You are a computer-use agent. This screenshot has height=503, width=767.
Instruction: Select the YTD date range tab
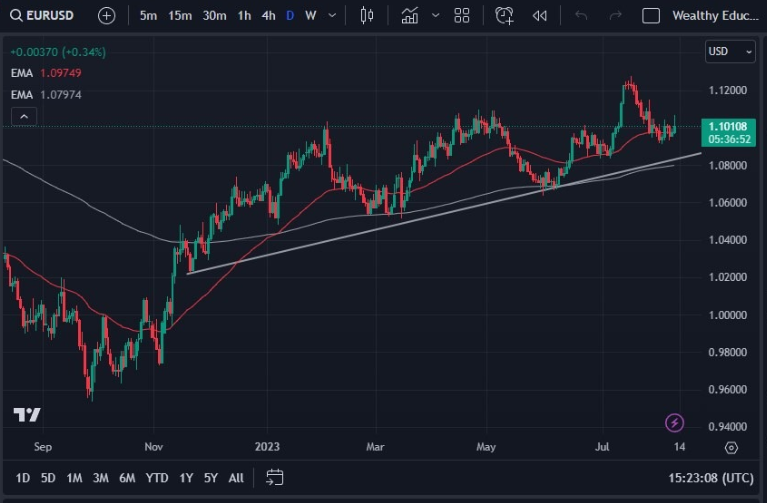pyautogui.click(x=157, y=478)
